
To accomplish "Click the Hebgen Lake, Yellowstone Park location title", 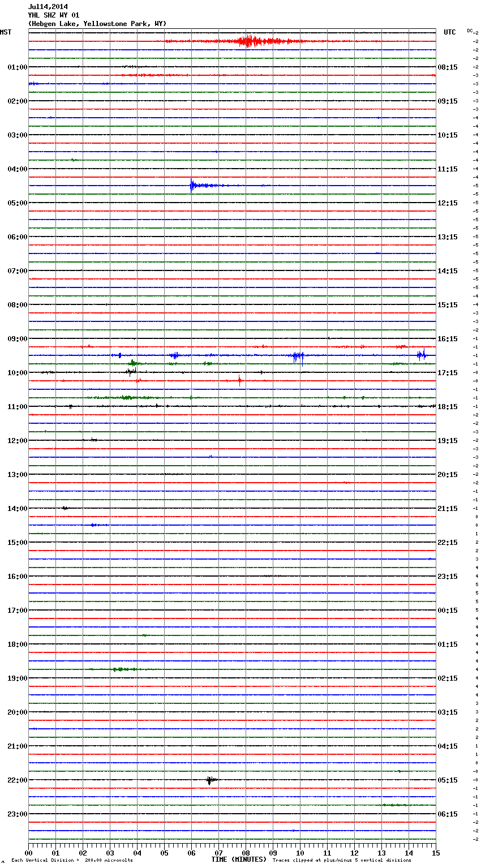I will pyautogui.click(x=97, y=24).
